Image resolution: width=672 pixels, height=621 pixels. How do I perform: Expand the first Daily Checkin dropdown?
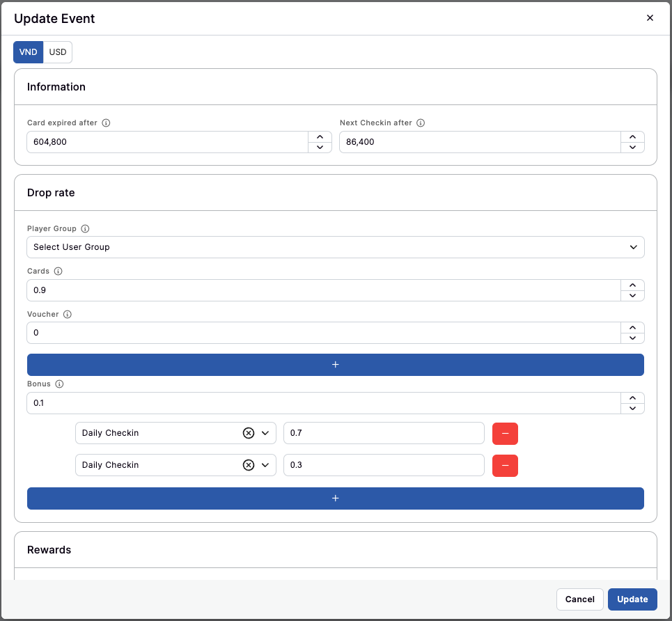[265, 433]
